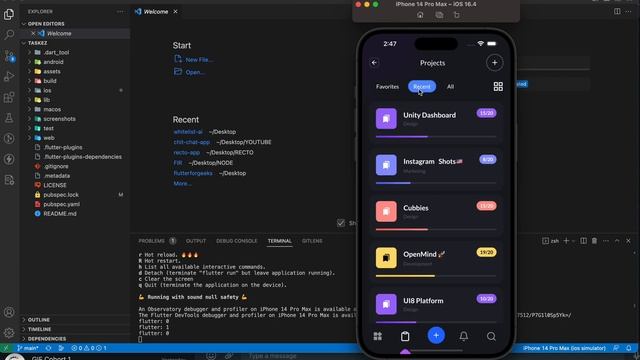Image resolution: width=640 pixels, height=360 pixels.
Task: Click the OpenMind progress bar
Action: coord(436,276)
